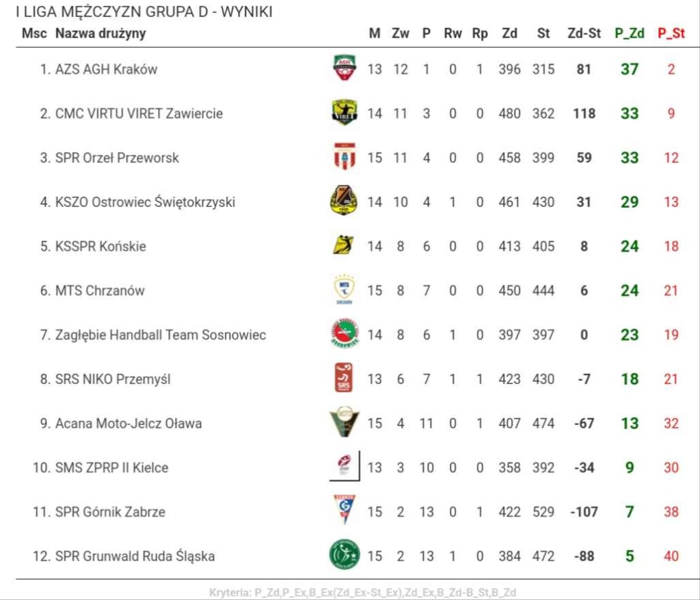
Task: Click the SMS ZPRP II Kielce logo
Action: pyautogui.click(x=344, y=467)
